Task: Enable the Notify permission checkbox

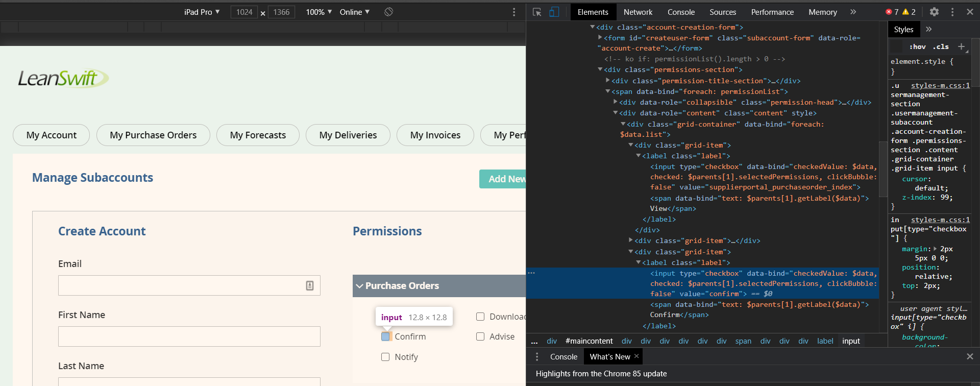Action: [x=385, y=357]
